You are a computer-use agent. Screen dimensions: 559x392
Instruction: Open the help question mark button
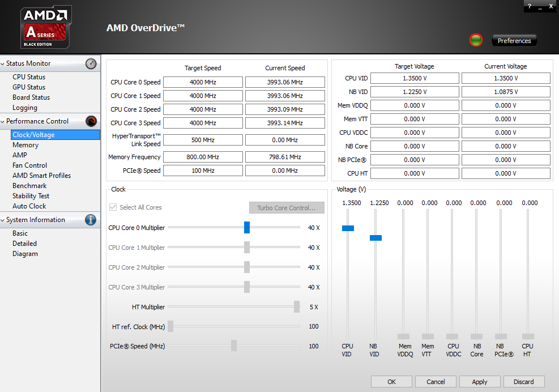[x=530, y=6]
